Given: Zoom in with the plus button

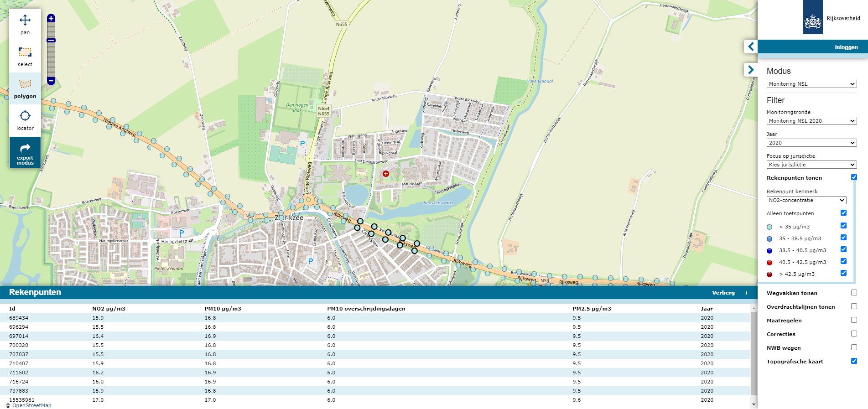Looking at the screenshot, I should coord(51,18).
